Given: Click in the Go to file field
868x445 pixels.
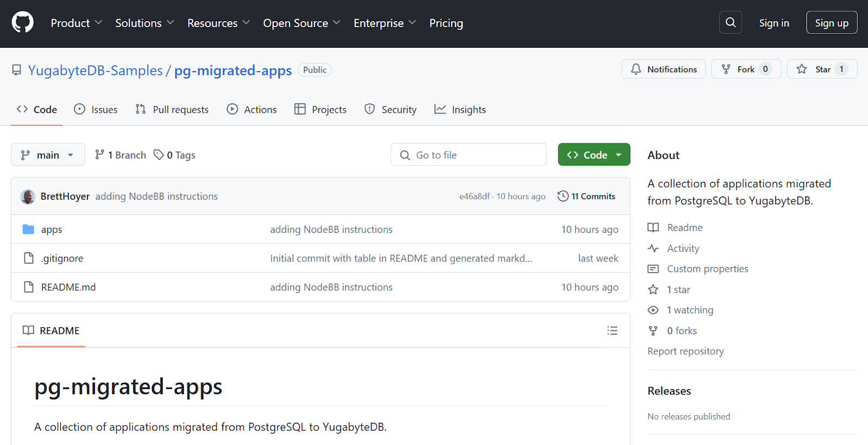Looking at the screenshot, I should [468, 155].
